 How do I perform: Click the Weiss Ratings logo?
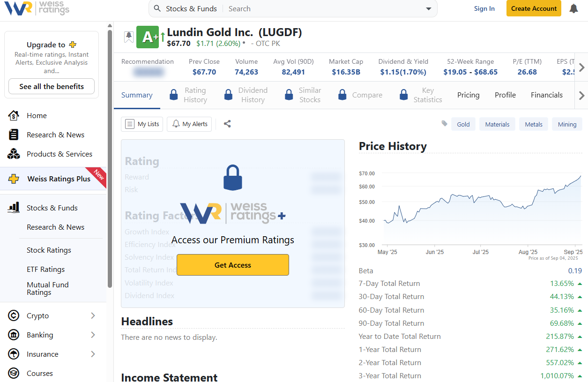coord(37,8)
